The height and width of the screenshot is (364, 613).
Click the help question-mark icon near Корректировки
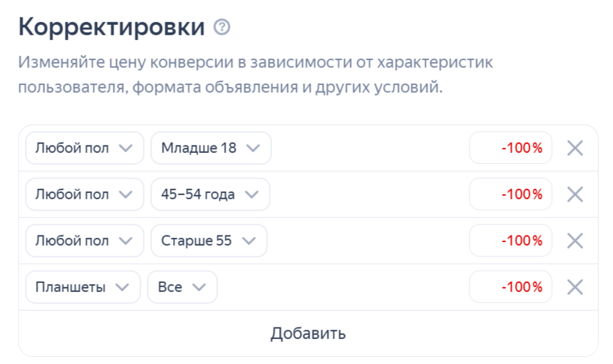(222, 28)
